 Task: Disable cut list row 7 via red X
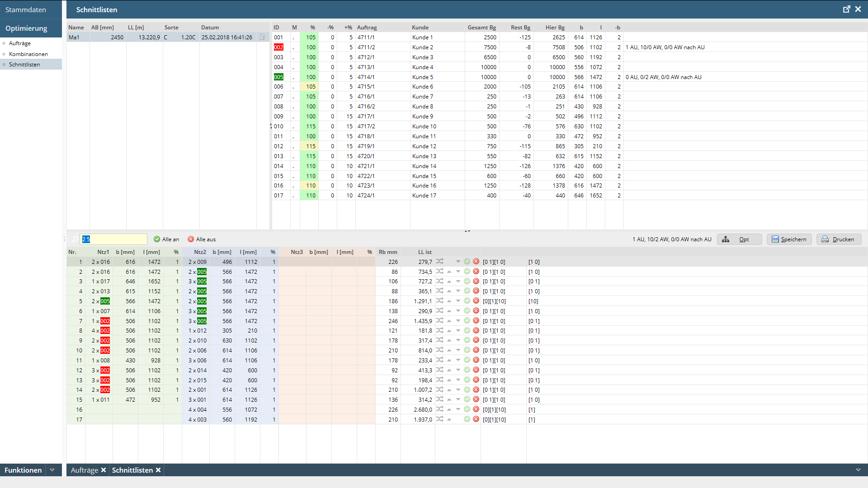coord(476,321)
